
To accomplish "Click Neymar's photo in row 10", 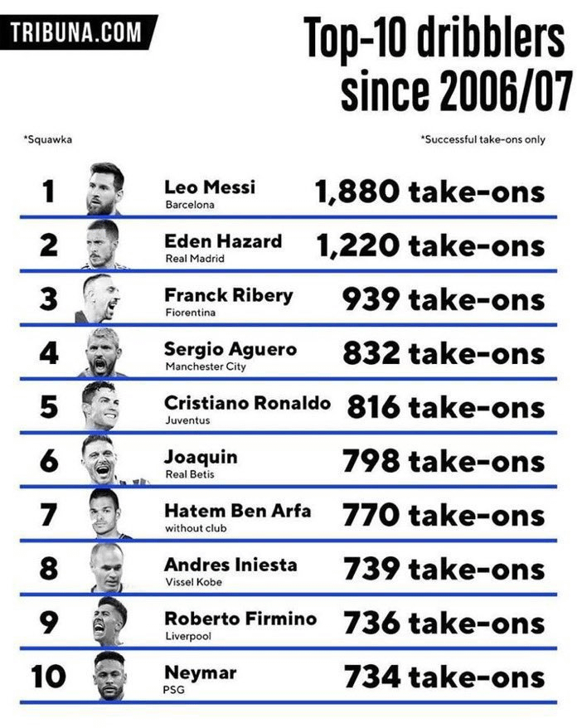I will (109, 676).
